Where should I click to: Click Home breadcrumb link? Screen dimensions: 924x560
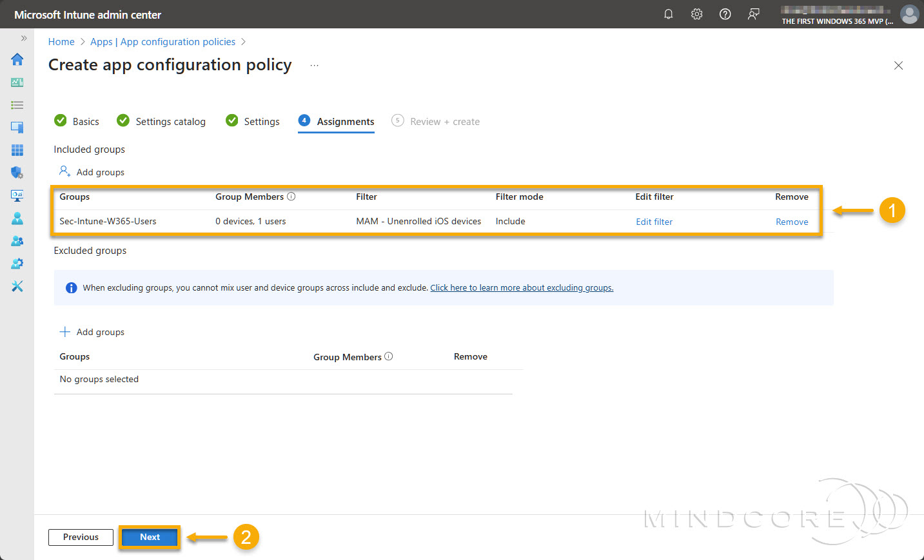(61, 42)
